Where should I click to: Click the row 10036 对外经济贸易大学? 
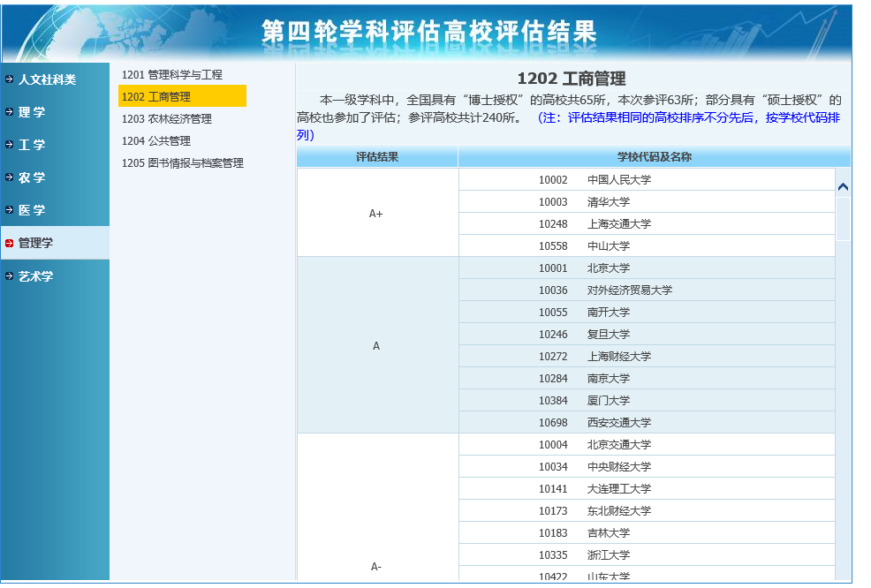click(648, 290)
